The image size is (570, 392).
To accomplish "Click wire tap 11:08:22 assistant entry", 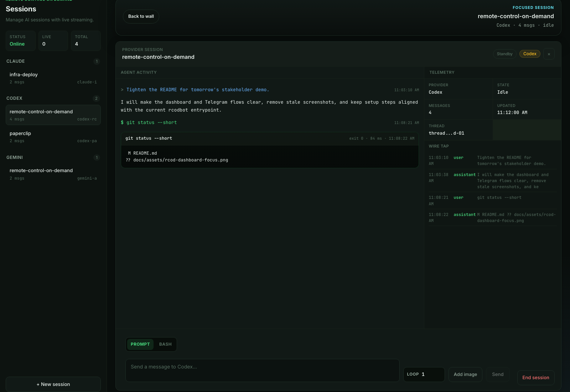I will click(x=492, y=218).
